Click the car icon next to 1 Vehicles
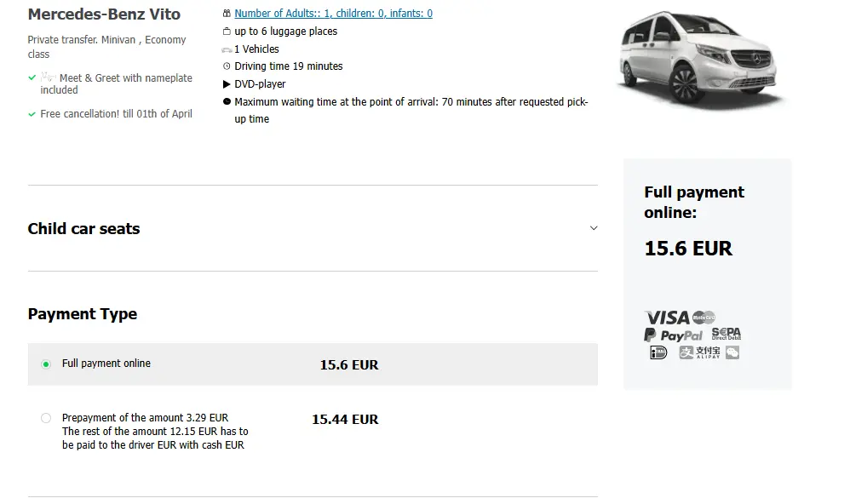 coord(225,49)
